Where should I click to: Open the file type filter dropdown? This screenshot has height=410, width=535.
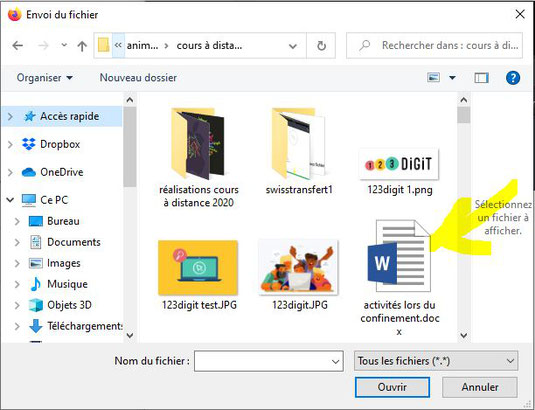[436, 361]
